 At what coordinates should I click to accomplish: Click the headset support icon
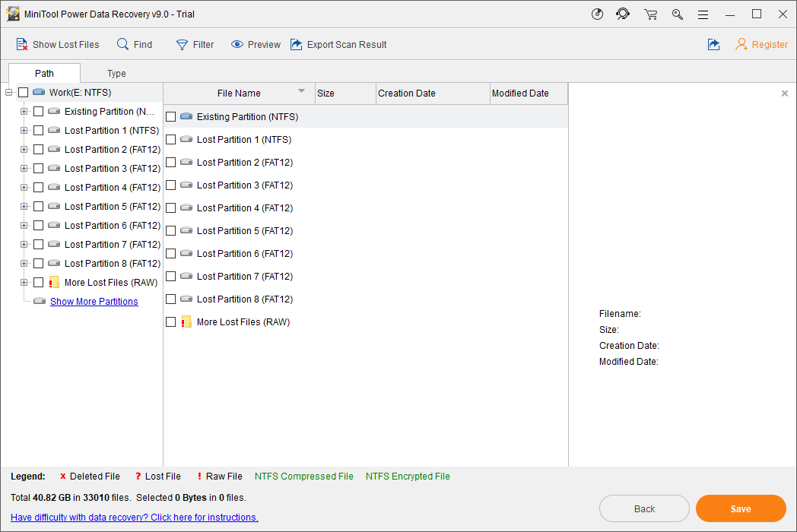pos(624,14)
